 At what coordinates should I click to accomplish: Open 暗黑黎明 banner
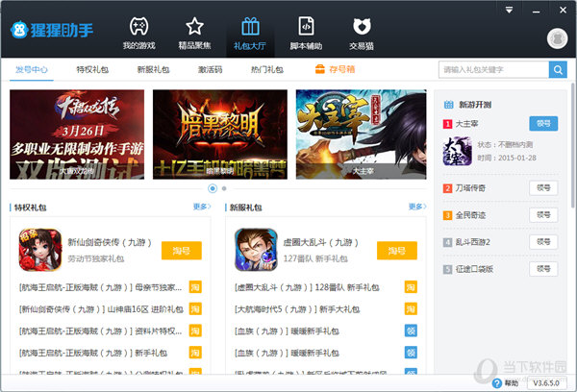click(x=220, y=135)
